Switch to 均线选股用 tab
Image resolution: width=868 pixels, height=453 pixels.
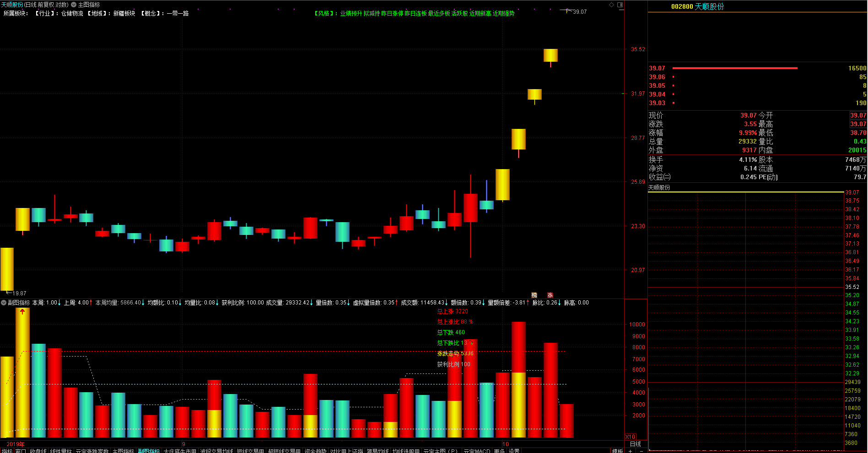coord(406,451)
